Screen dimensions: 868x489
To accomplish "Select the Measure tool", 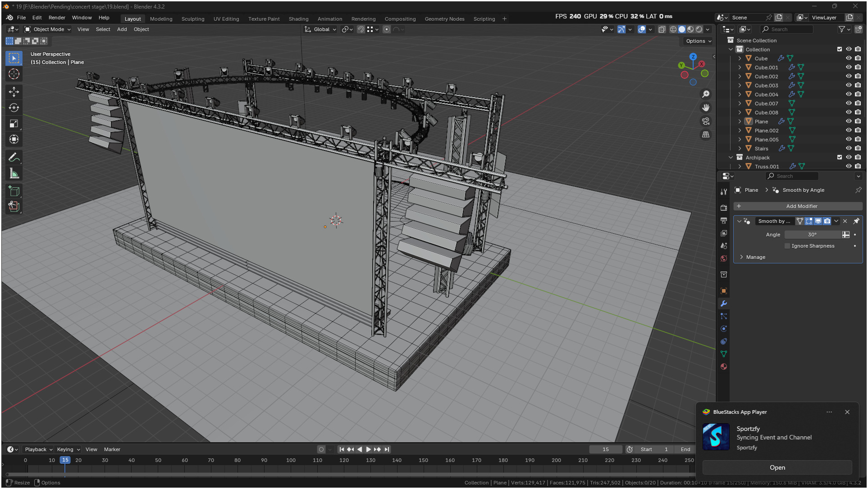I will (x=14, y=174).
